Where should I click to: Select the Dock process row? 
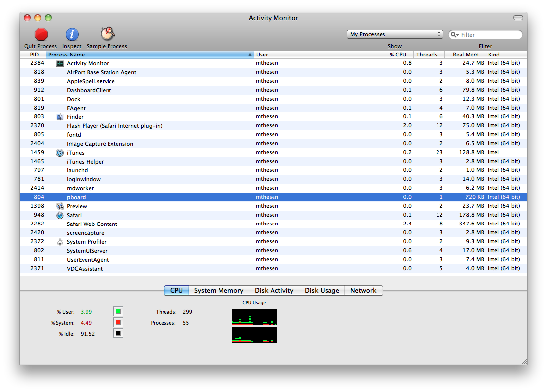(273, 99)
